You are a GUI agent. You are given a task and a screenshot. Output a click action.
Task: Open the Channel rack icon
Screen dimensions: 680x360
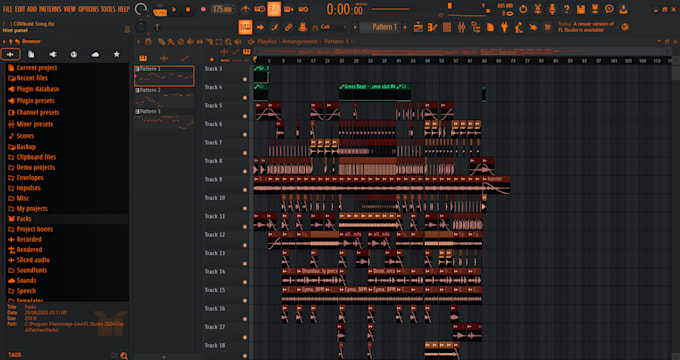[447, 27]
